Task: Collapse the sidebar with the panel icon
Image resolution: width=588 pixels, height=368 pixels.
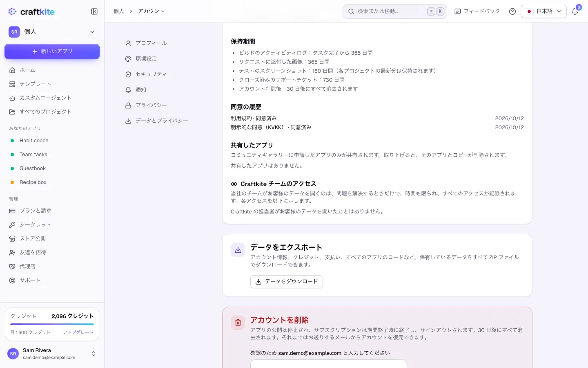Action: 94,11
